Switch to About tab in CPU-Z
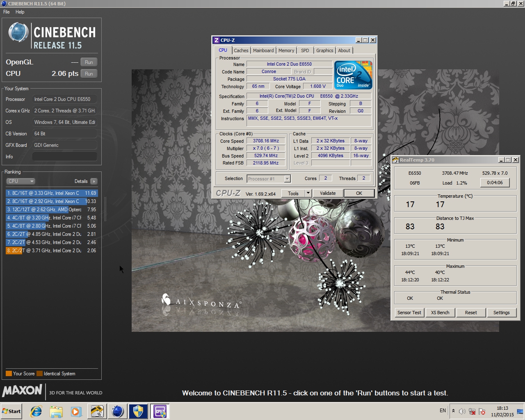525x420 pixels. pyautogui.click(x=345, y=50)
